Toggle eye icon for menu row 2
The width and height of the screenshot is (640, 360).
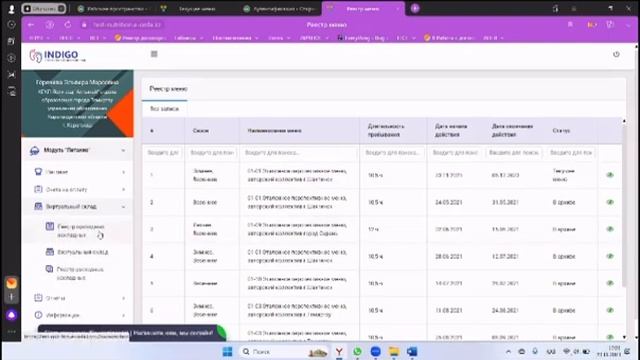(610, 202)
